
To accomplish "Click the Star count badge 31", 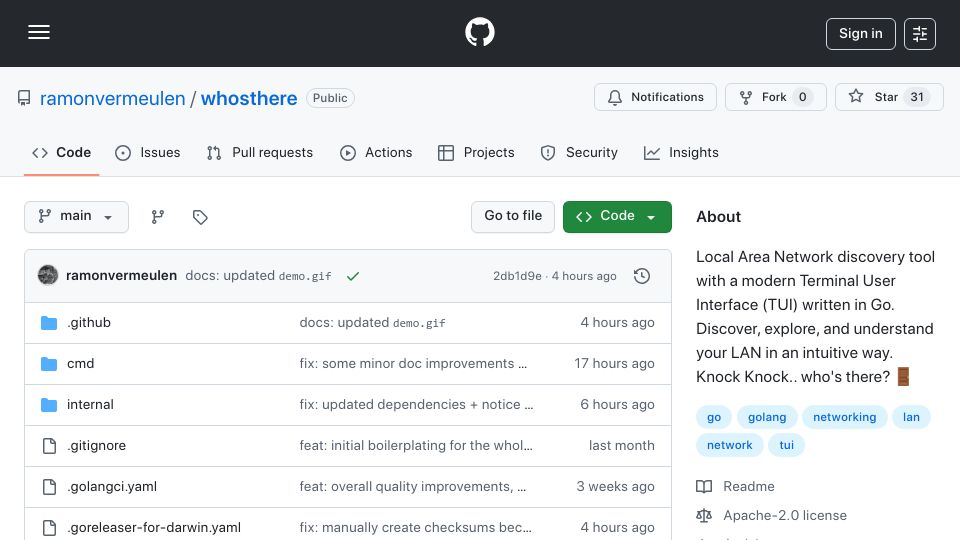I will pos(917,97).
